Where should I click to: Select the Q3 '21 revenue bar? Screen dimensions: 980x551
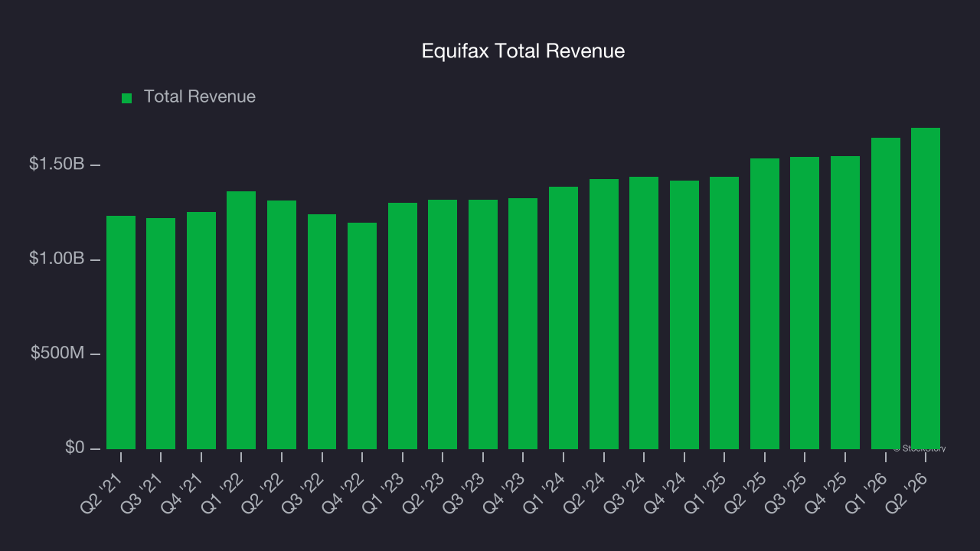[161, 334]
